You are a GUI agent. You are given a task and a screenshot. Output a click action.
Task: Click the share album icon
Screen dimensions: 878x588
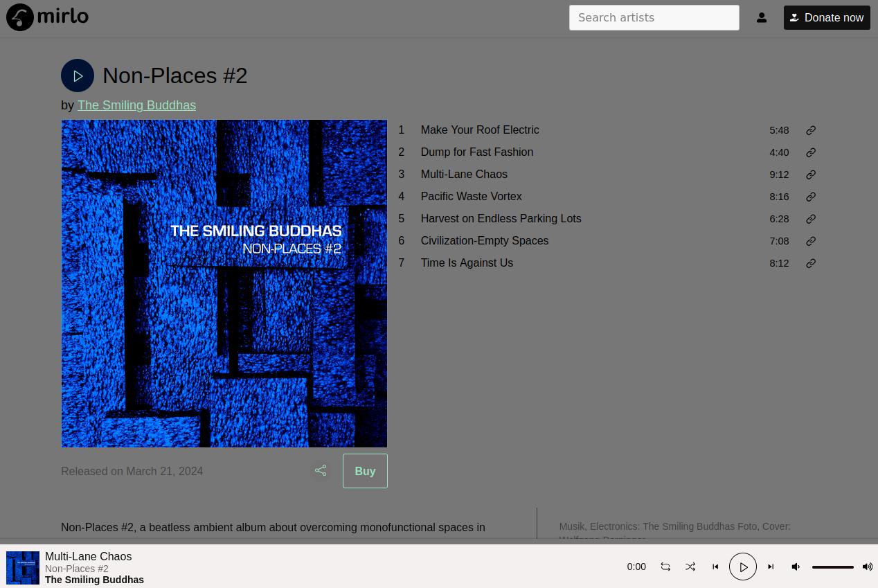tap(321, 471)
